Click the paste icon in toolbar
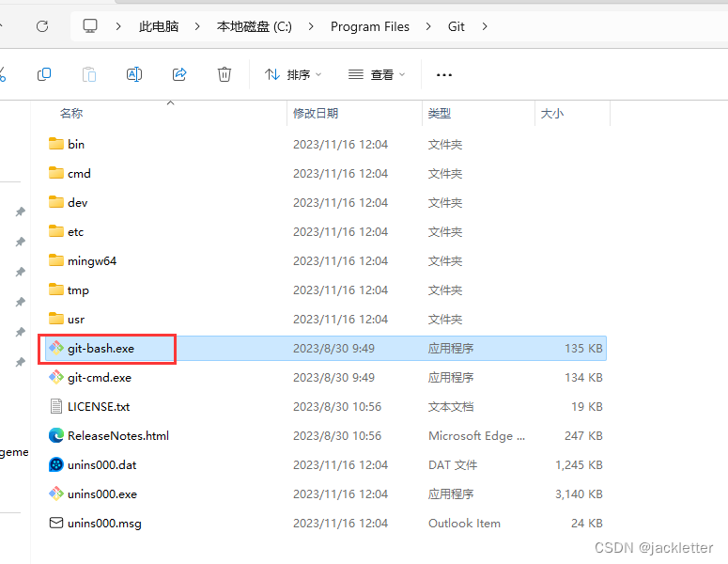The height and width of the screenshot is (564, 728). pyautogui.click(x=89, y=74)
